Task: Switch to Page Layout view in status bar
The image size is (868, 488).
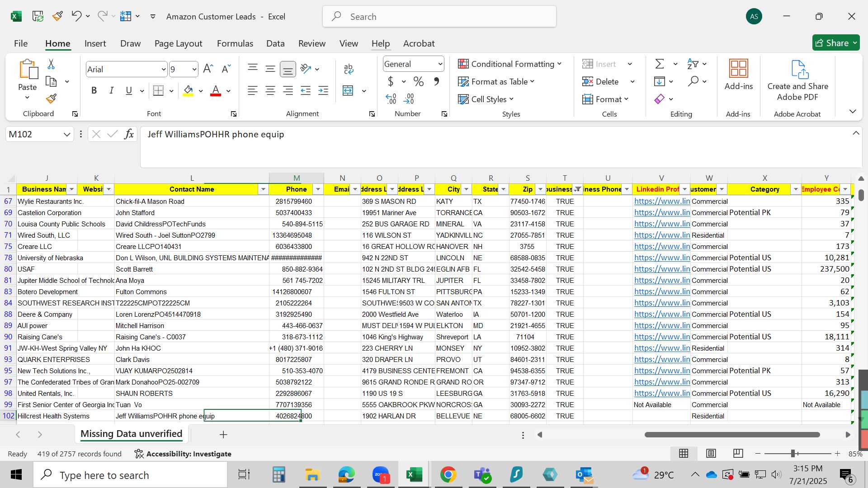Action: point(711,453)
